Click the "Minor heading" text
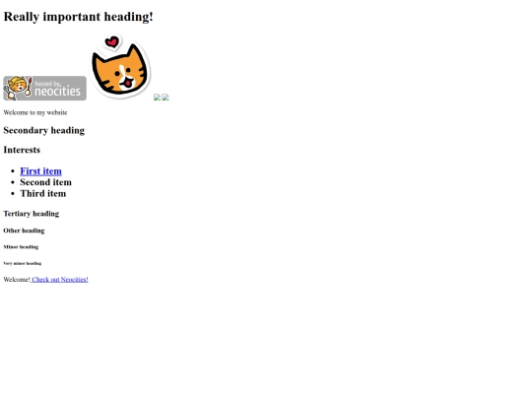The image size is (532, 399). (21, 246)
